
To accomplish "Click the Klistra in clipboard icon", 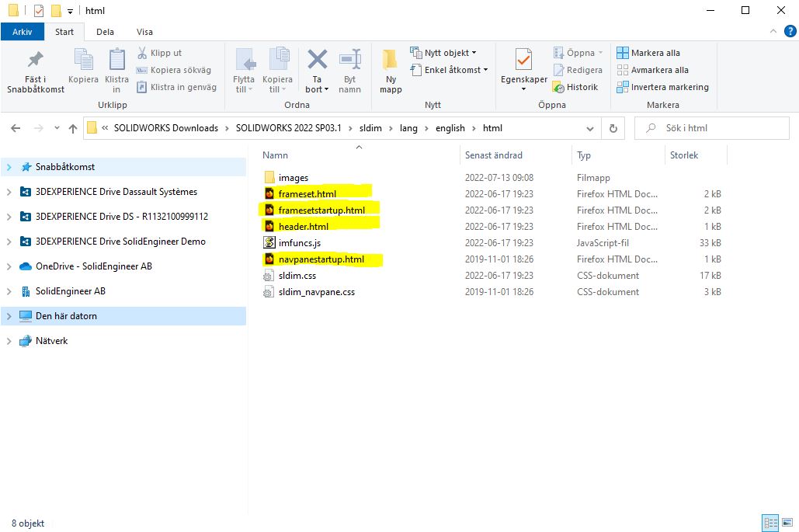I will 116,61.
